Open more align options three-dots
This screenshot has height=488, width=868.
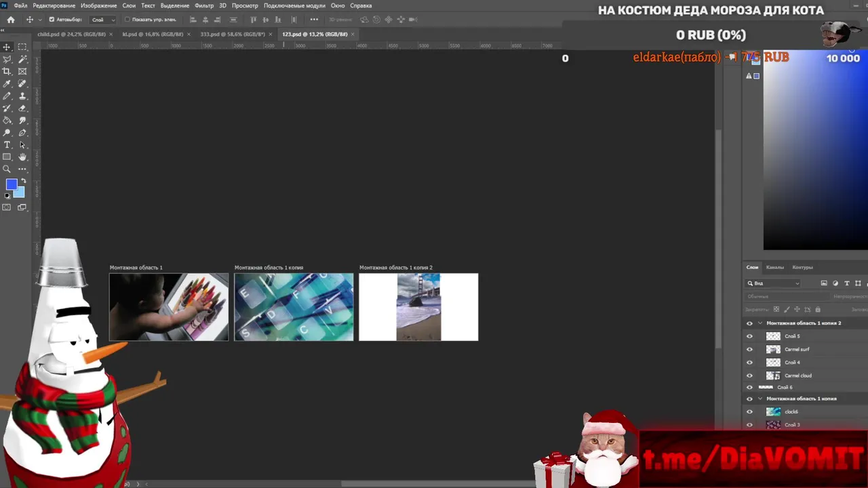(x=314, y=19)
